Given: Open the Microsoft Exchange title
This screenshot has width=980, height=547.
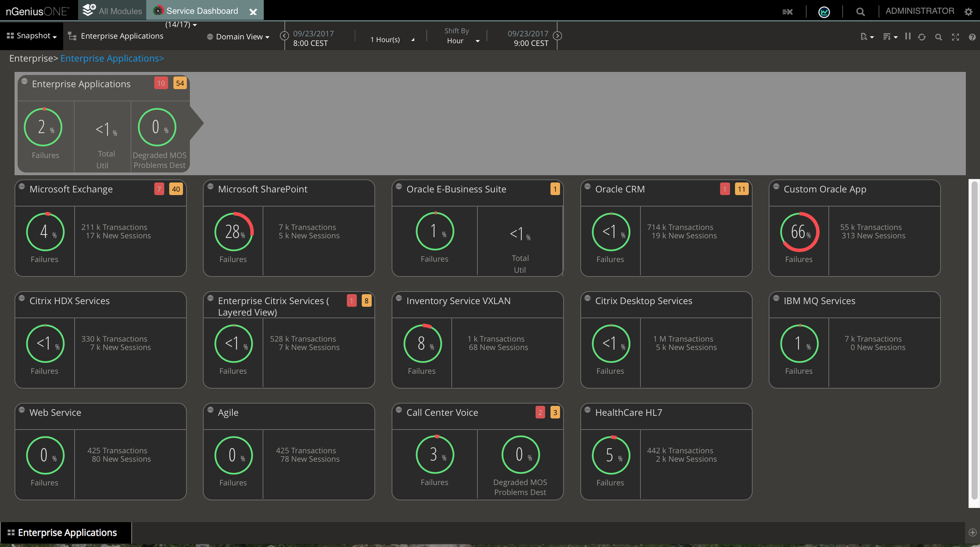Looking at the screenshot, I should click(x=71, y=189).
